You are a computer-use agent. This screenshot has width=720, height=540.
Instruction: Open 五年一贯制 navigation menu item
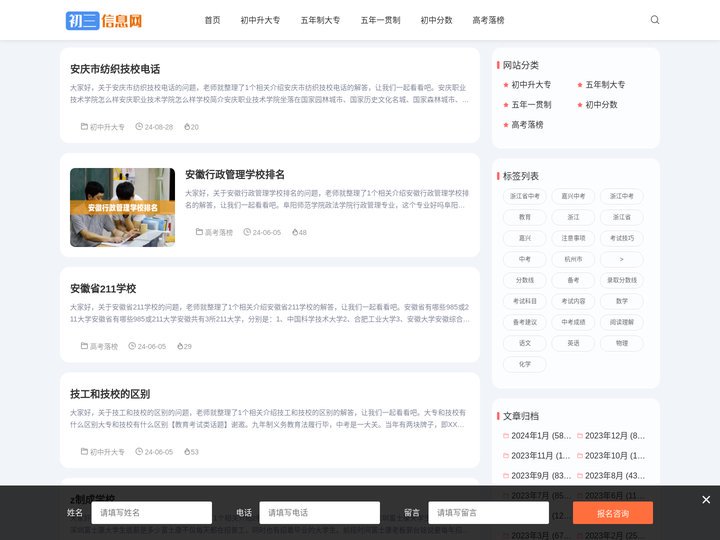[381, 20]
